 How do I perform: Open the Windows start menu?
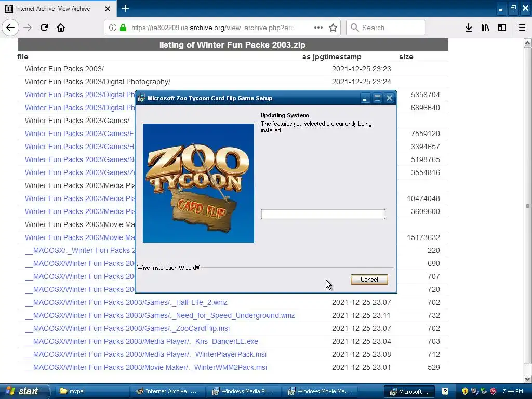click(x=24, y=391)
